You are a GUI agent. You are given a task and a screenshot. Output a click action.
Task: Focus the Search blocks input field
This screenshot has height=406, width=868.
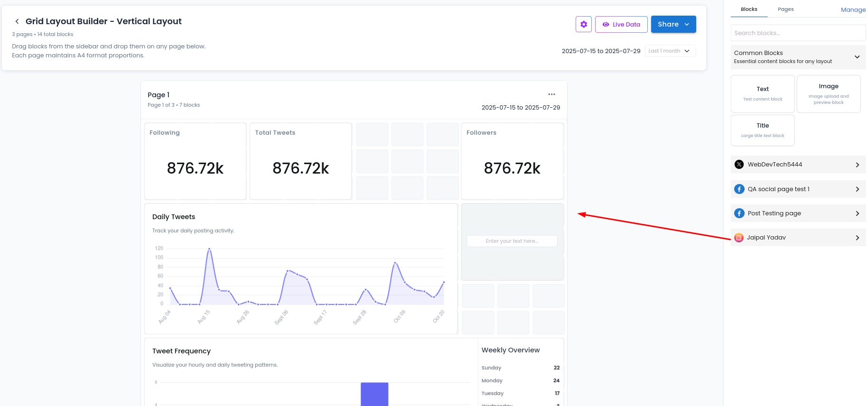click(798, 33)
